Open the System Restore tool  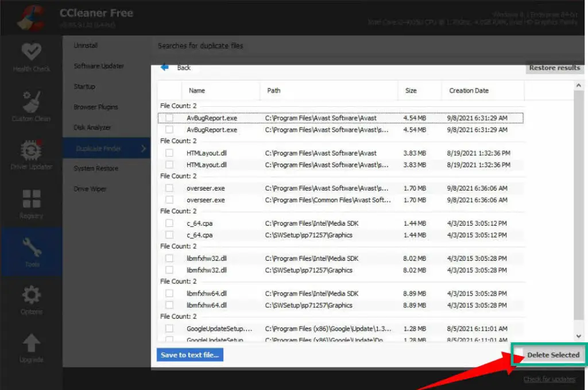[x=96, y=168]
